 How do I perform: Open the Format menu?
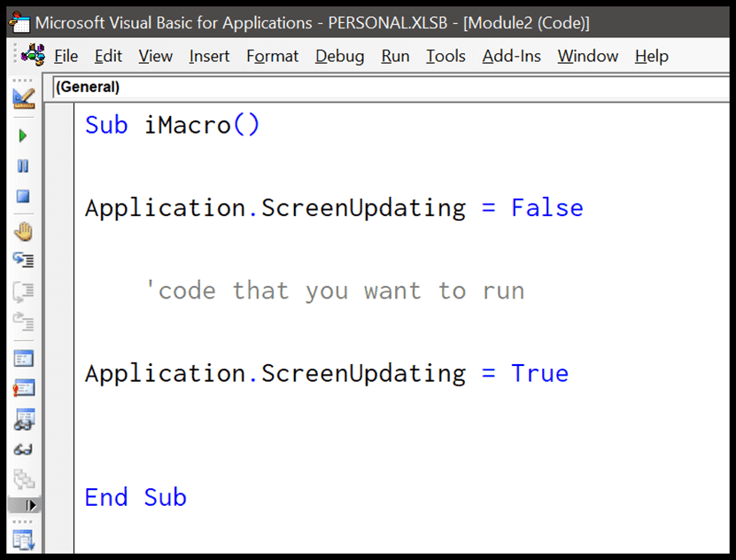(272, 56)
